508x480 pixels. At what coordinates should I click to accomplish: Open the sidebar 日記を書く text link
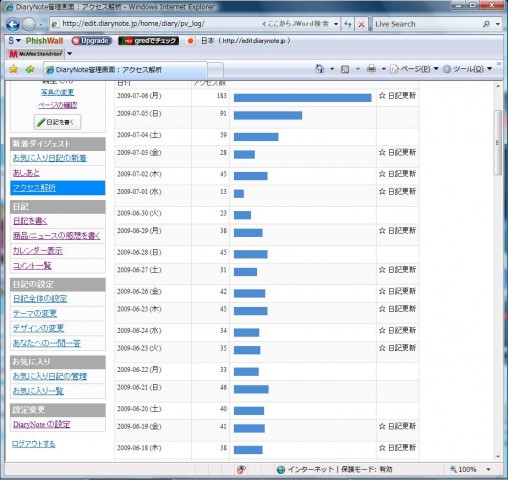[x=30, y=221]
